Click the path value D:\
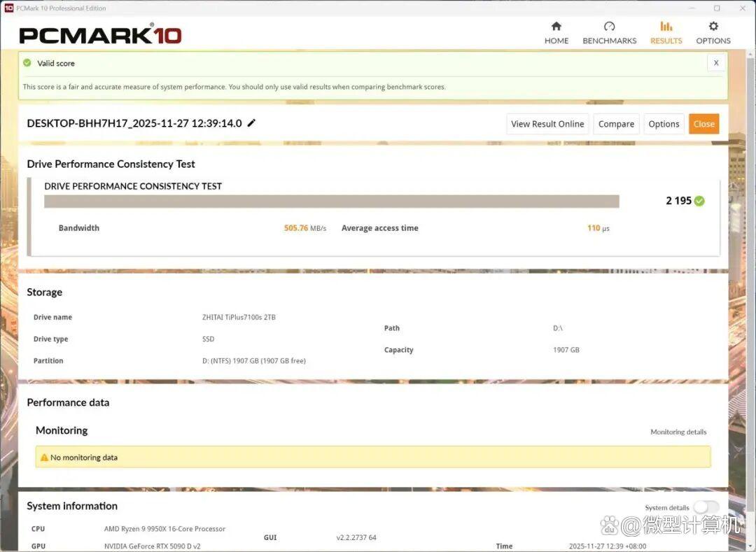 pos(558,328)
